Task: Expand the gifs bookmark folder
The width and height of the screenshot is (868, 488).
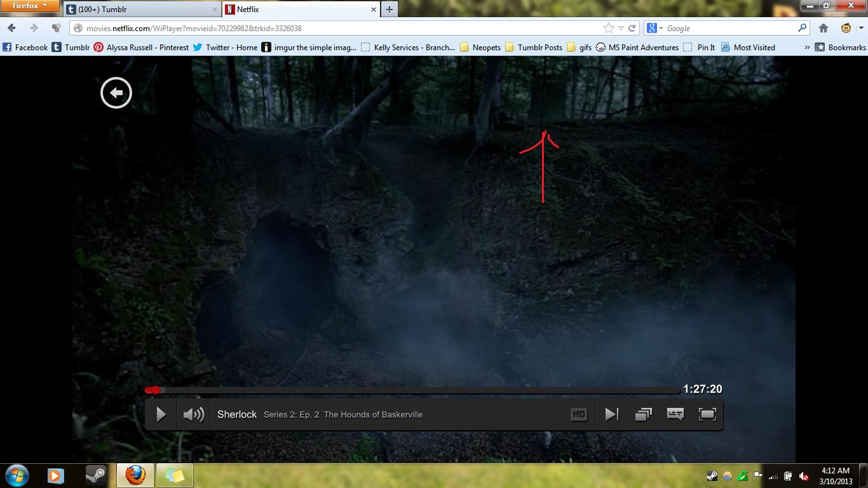Action: (579, 47)
